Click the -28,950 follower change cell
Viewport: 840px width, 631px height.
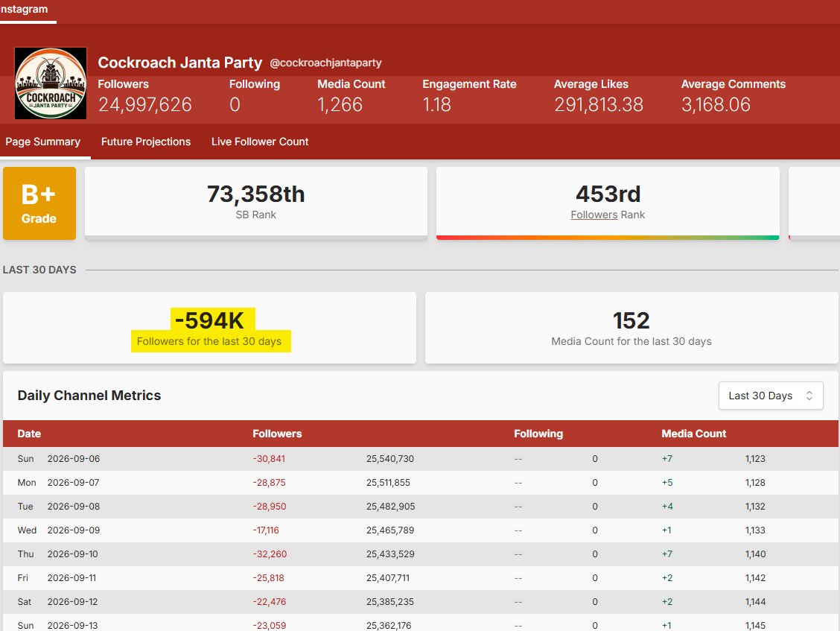(270, 507)
